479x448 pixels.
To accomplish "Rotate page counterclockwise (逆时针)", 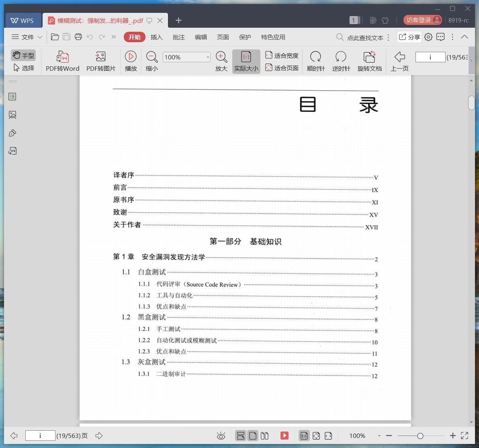I will [x=341, y=61].
